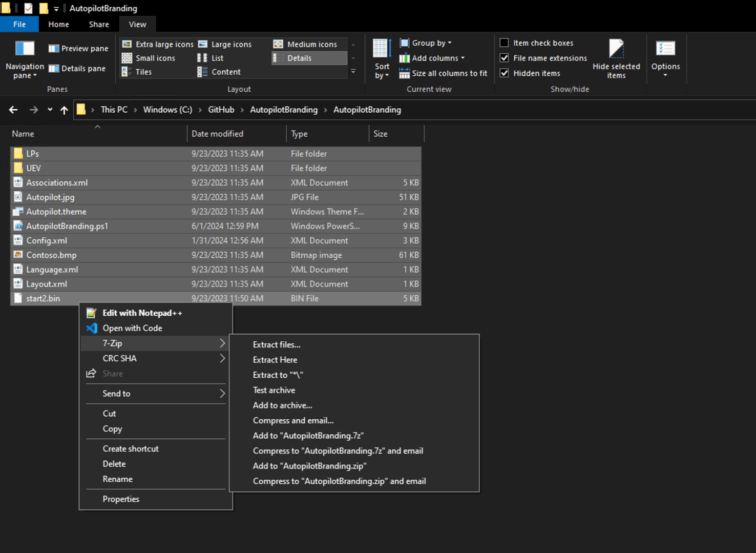The width and height of the screenshot is (756, 553).
Task: Click the Visual Studio Code icon in context menu
Action: click(x=92, y=328)
